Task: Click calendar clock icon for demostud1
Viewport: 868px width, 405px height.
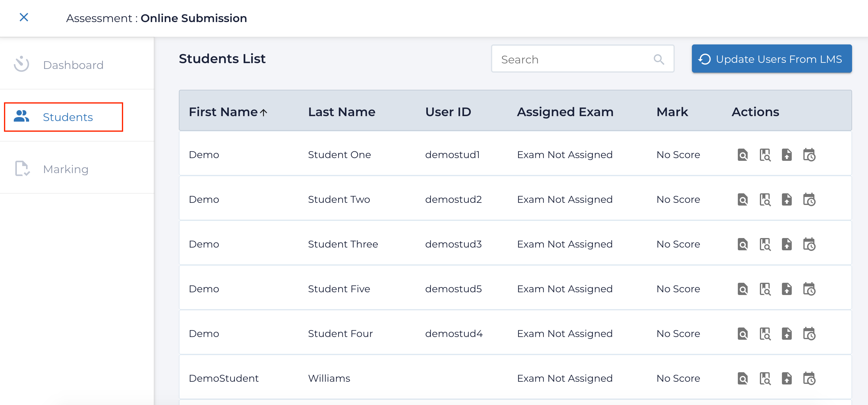Action: click(x=809, y=155)
